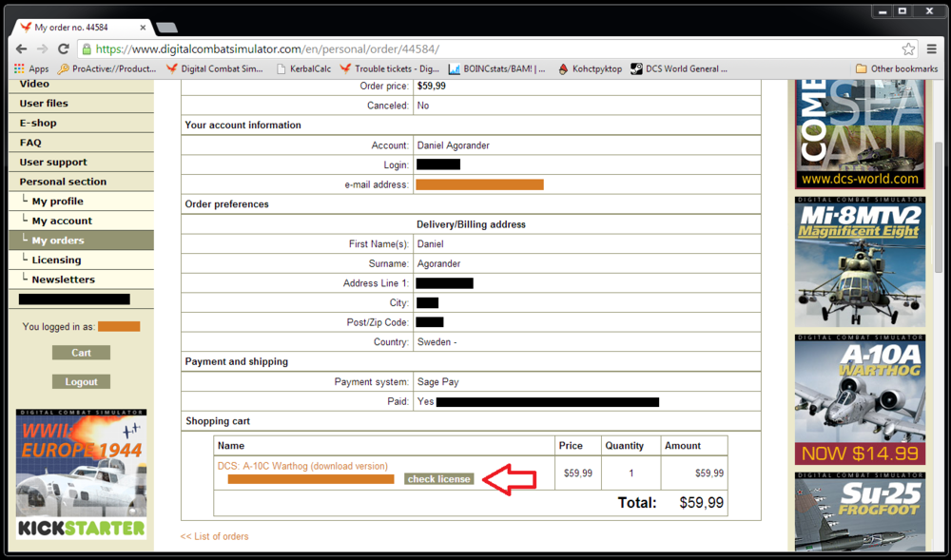
Task: Click the Quantity value 1
Action: (x=631, y=473)
